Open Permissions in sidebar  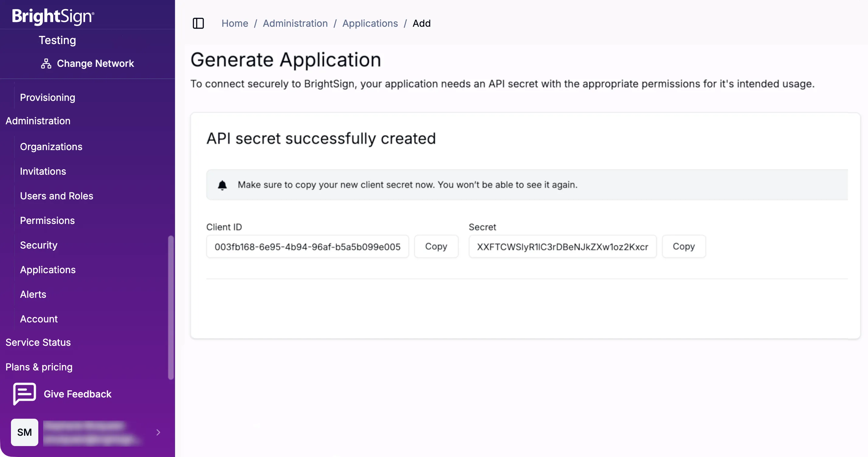[x=47, y=220]
